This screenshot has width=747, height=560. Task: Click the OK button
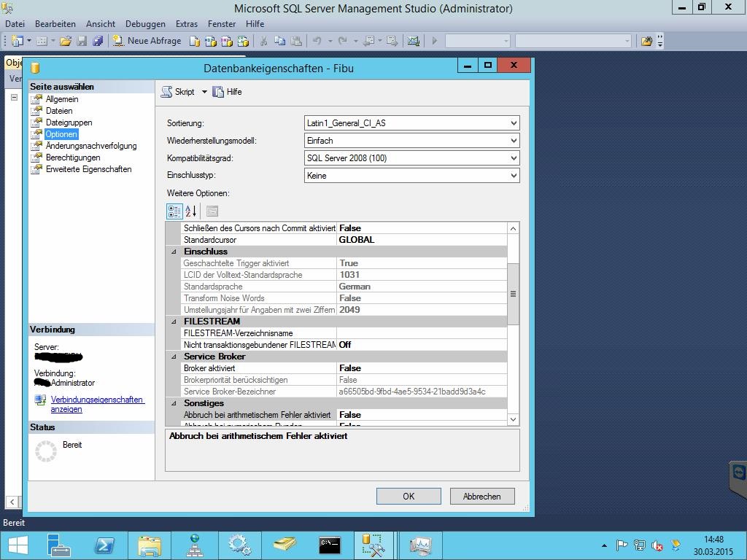click(x=409, y=496)
